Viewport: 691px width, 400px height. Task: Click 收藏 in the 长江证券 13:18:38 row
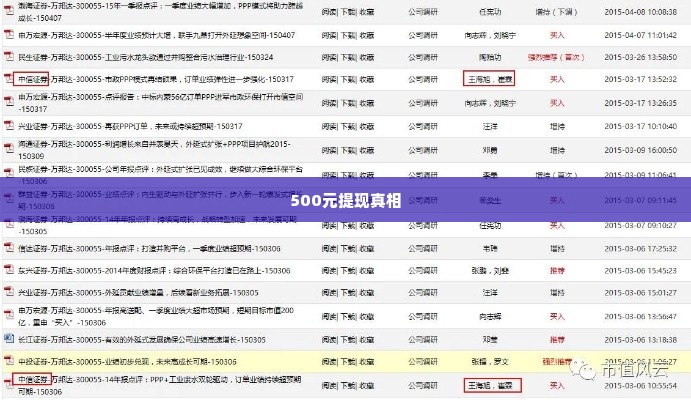point(367,340)
